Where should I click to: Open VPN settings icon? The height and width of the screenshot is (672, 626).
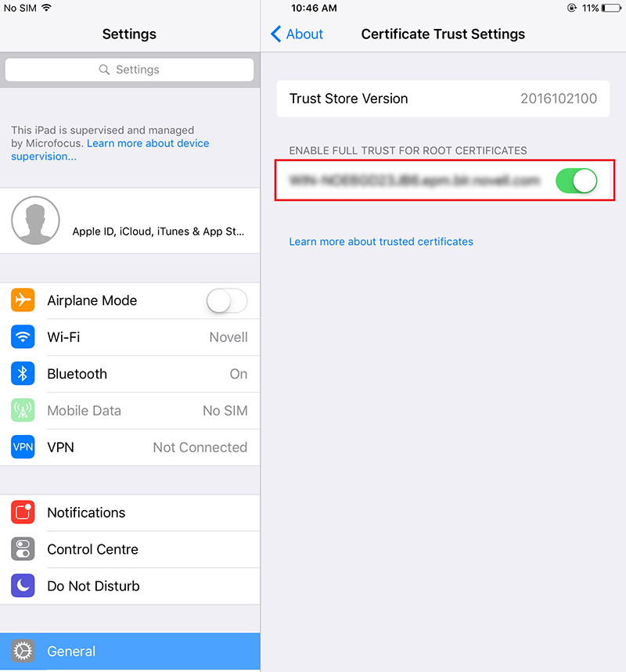tap(23, 447)
